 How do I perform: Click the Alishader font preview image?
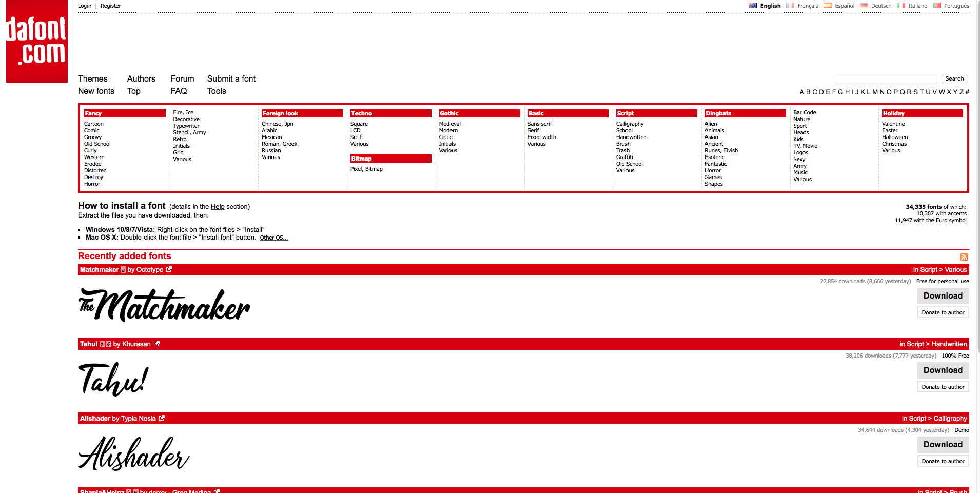[x=134, y=453]
